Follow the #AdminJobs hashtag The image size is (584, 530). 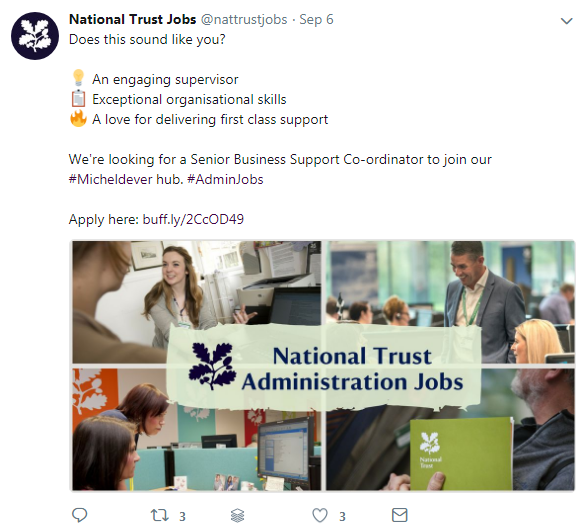225,179
